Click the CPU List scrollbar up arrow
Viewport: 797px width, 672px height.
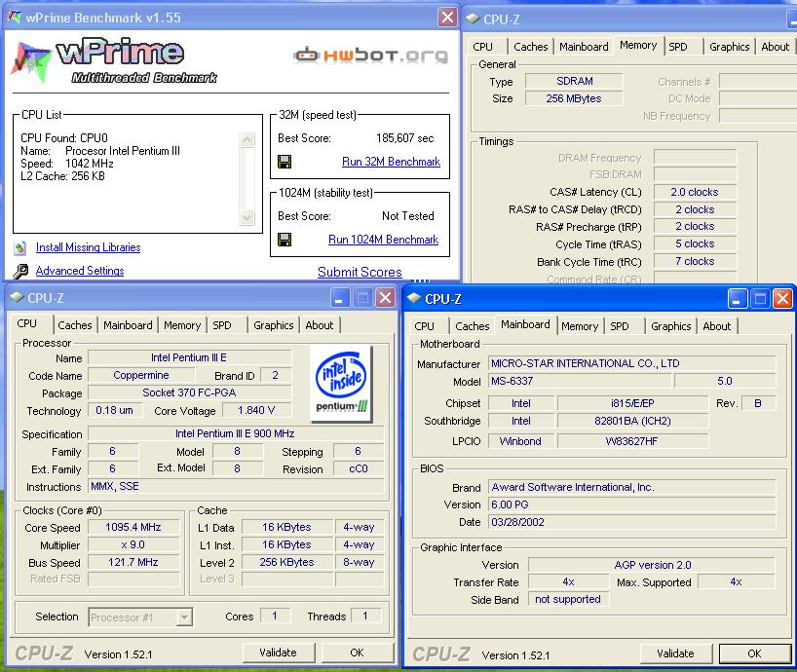[x=248, y=138]
